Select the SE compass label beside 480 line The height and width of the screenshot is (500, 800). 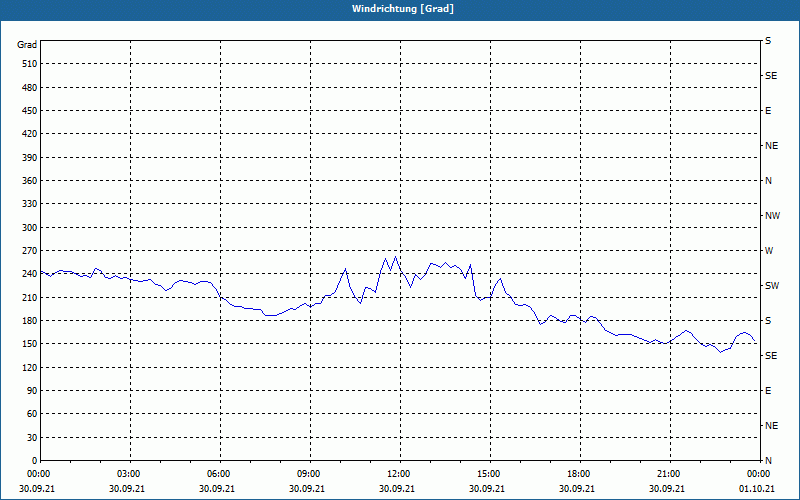pyautogui.click(x=771, y=76)
